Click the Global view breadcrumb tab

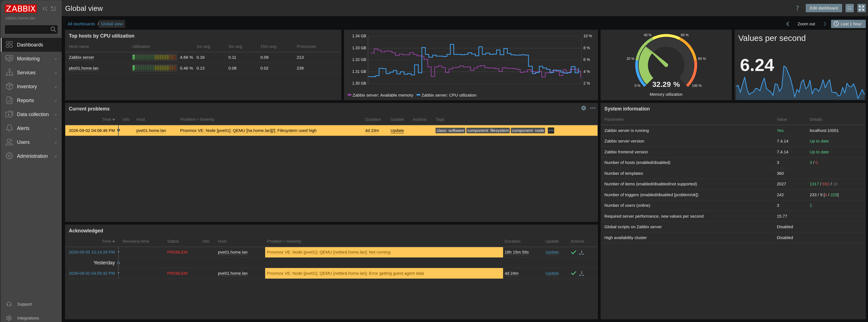click(112, 24)
